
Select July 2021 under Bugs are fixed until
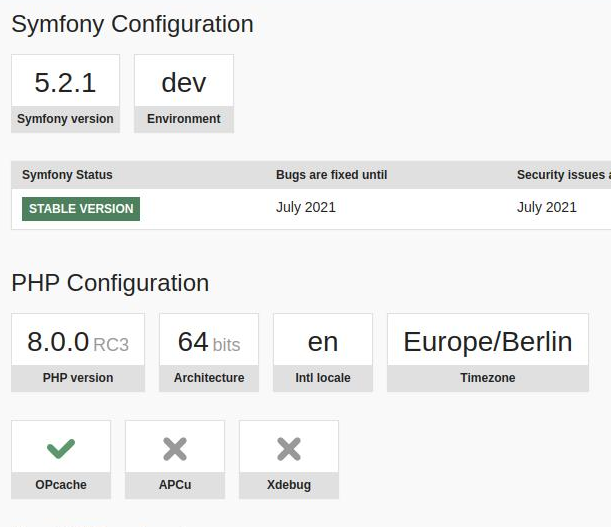pos(306,207)
